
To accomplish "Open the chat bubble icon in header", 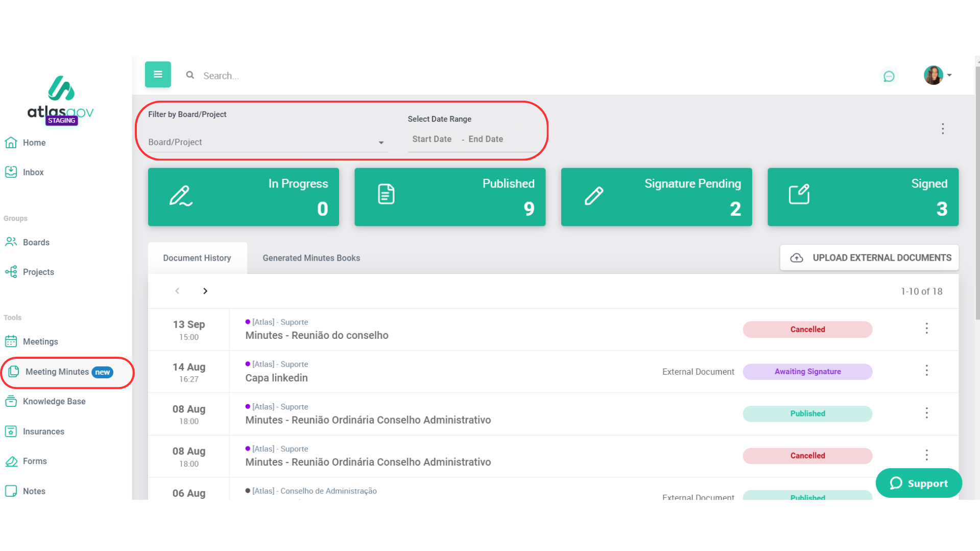I will coord(889,76).
